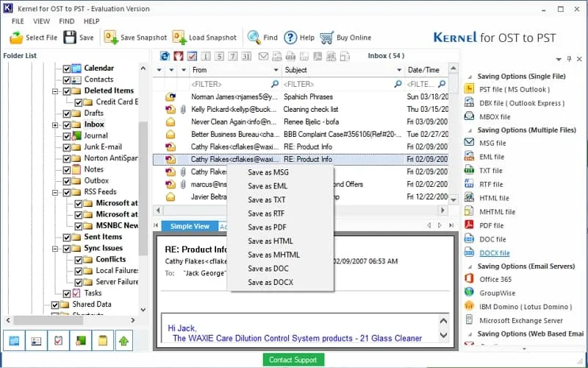Click the Buy Online cart icon
This screenshot has width=588, height=368.
(x=326, y=38)
